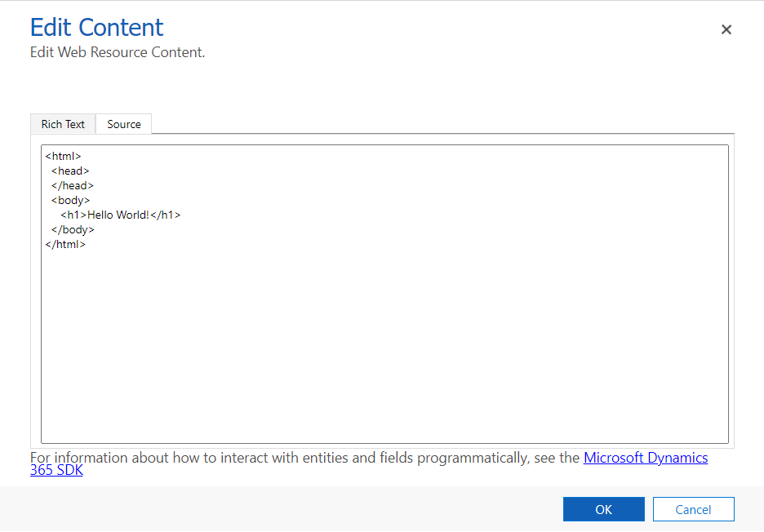
Task: Close the Edit Content dialog
Action: (726, 29)
